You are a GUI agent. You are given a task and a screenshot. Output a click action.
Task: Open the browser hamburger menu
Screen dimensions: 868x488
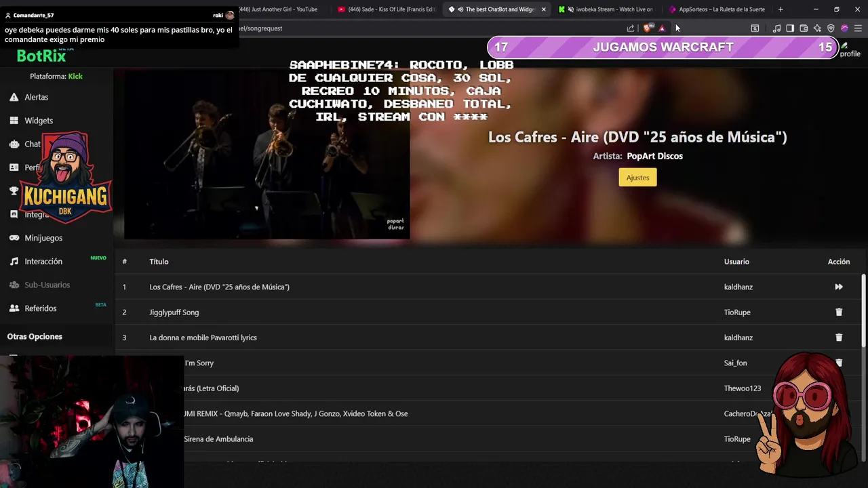(x=858, y=28)
